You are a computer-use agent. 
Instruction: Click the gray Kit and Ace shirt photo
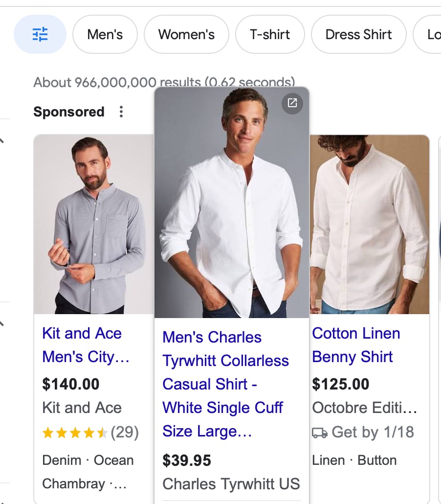point(94,225)
